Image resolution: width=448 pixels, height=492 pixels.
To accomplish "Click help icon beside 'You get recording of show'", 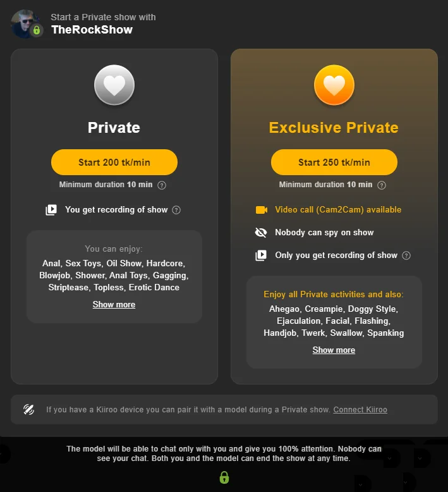I will pos(176,210).
